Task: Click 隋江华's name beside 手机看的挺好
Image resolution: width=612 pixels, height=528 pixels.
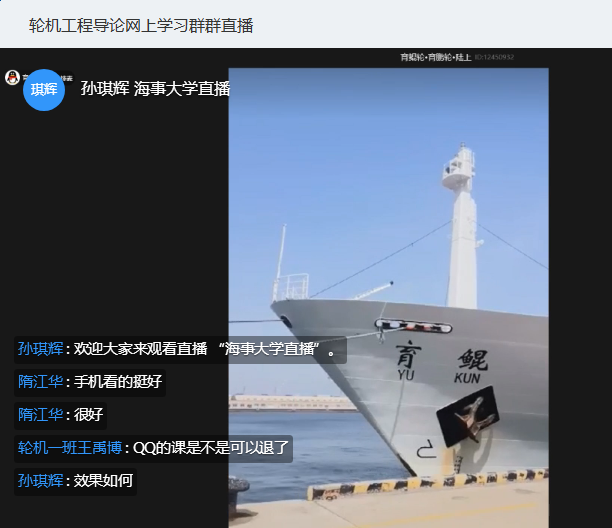Action: [x=40, y=382]
